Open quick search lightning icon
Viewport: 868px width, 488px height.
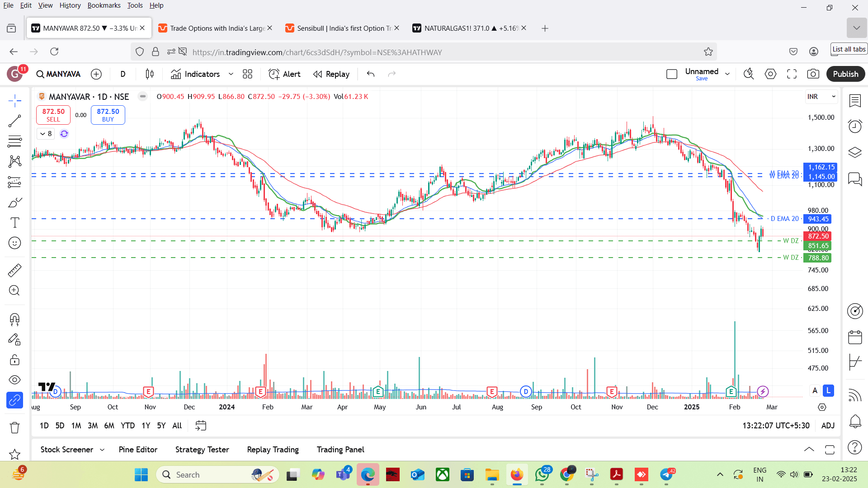pos(749,74)
